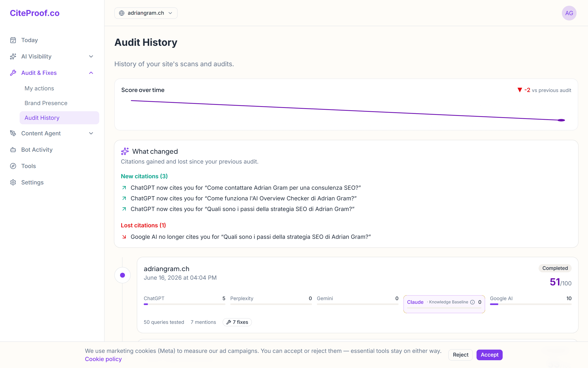Click the 51/100 score value
Viewport: 588px width, 368px height.
pyautogui.click(x=561, y=282)
